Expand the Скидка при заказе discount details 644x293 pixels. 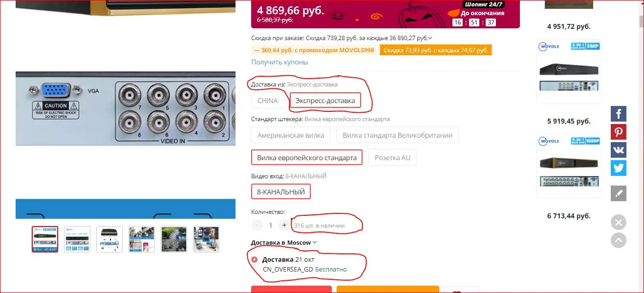[342, 38]
